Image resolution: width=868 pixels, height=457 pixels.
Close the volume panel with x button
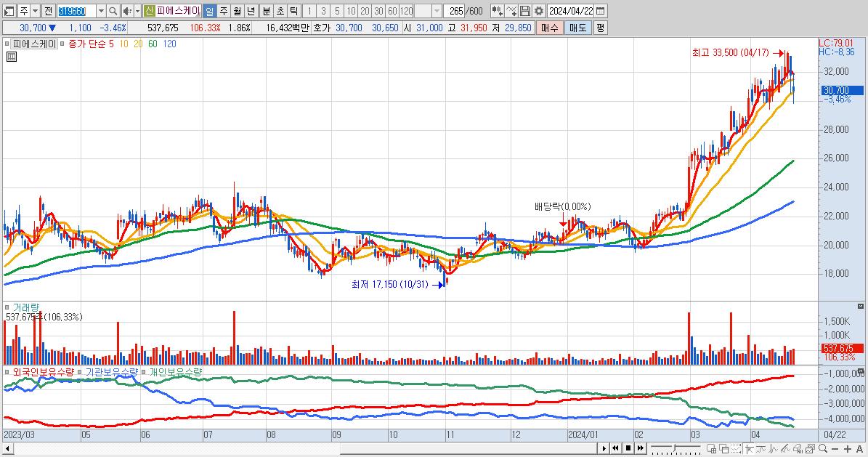pos(860,307)
